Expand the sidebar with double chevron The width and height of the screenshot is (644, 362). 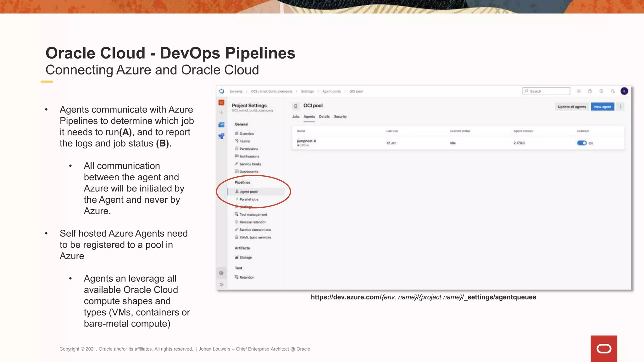point(221,284)
